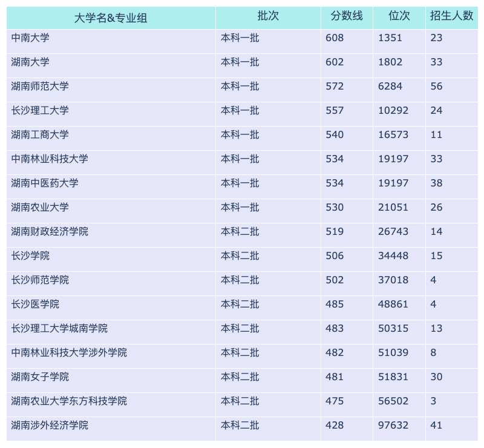
Task: Click score 428 for 湖南涉外经济学院
Action: click(335, 425)
